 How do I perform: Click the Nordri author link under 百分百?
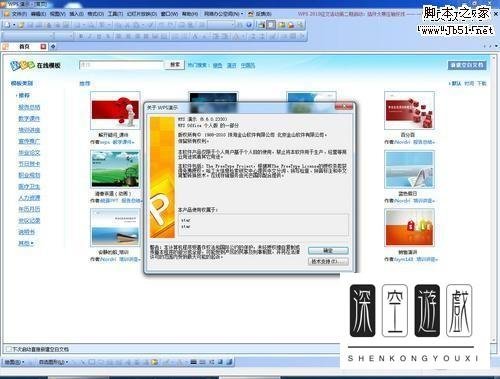click(402, 142)
